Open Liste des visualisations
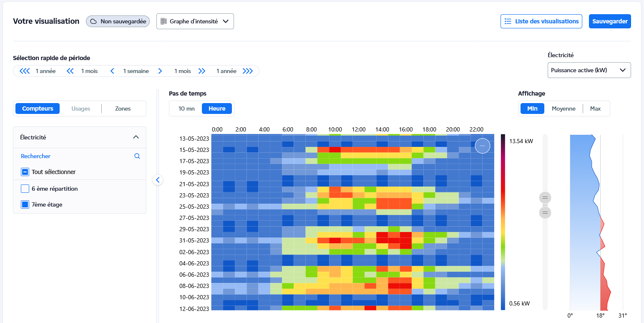The width and height of the screenshot is (644, 323). pos(541,21)
